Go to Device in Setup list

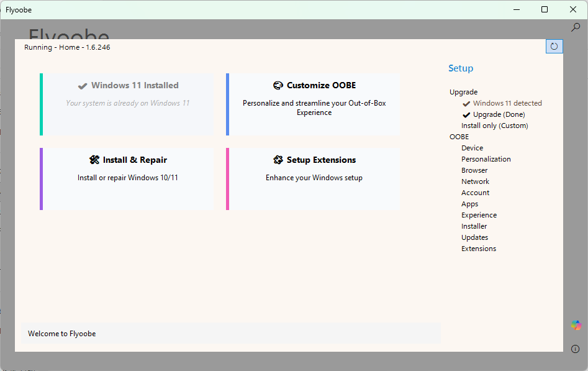pyautogui.click(x=472, y=148)
